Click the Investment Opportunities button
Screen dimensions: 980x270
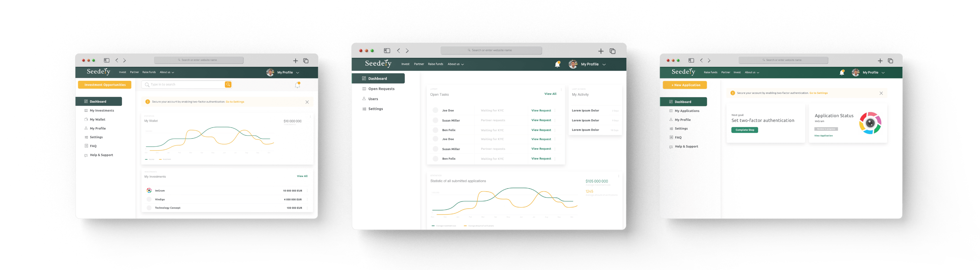[x=105, y=85]
